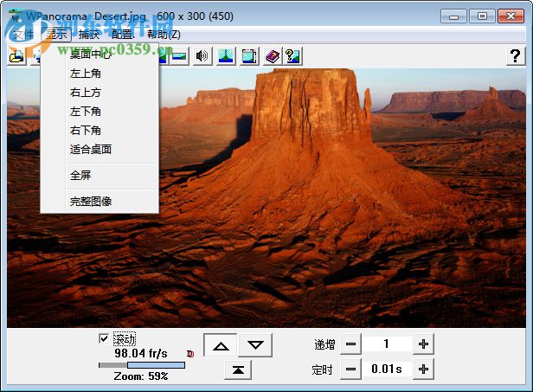Click the 98.04 fr/s frame rate text
Viewport: 533px width, 392px height.
(x=141, y=354)
